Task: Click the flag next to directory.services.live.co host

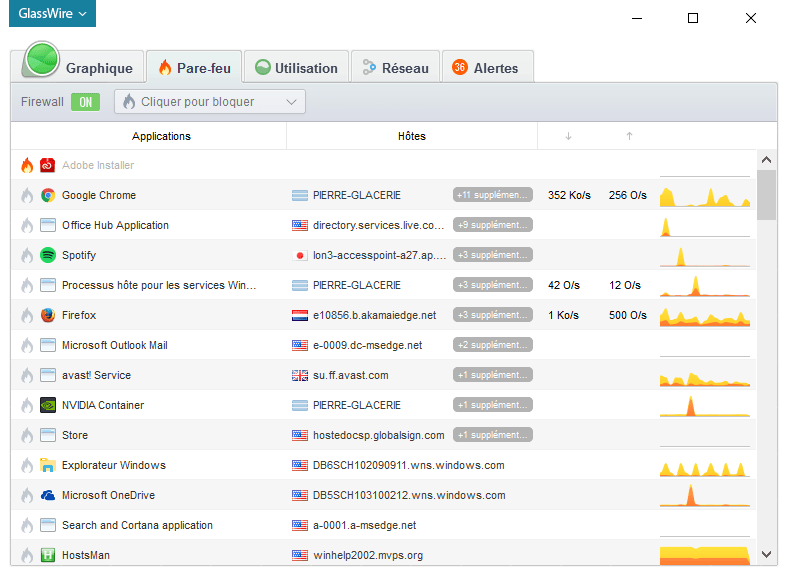Action: (300, 225)
